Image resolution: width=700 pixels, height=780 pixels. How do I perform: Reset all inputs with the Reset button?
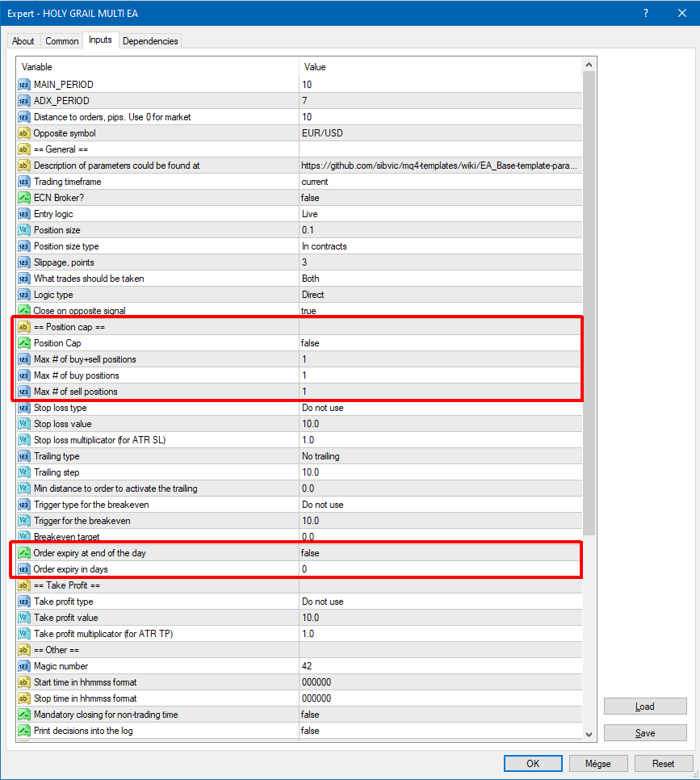pyautogui.click(x=663, y=764)
